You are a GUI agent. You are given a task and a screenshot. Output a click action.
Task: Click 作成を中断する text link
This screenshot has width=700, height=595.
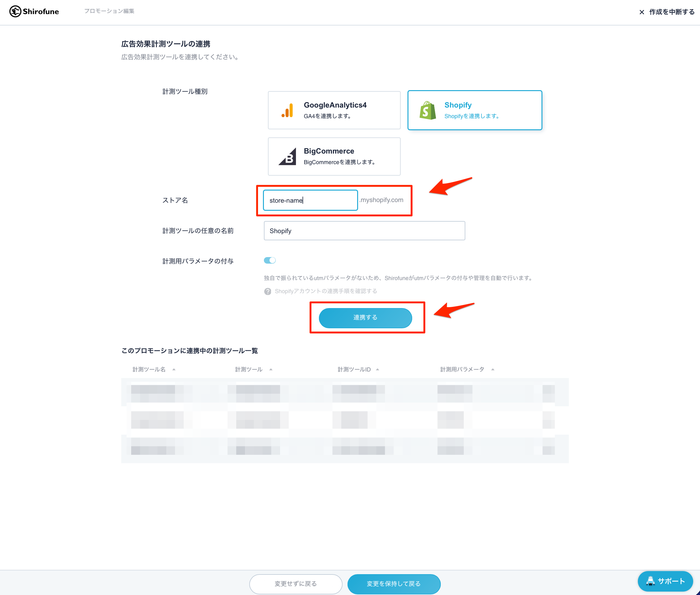[x=672, y=12]
